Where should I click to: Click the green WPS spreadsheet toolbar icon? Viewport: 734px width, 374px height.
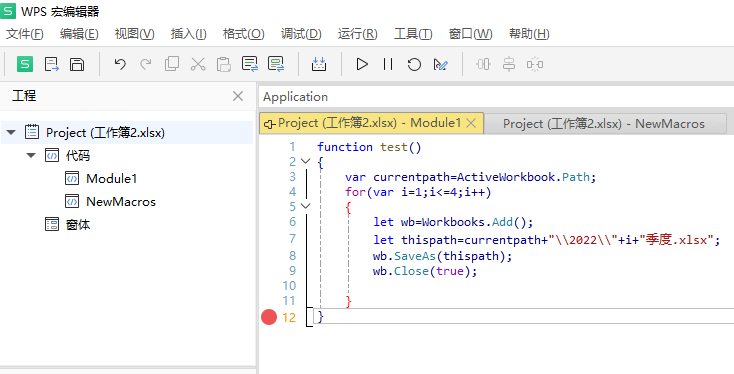point(25,64)
